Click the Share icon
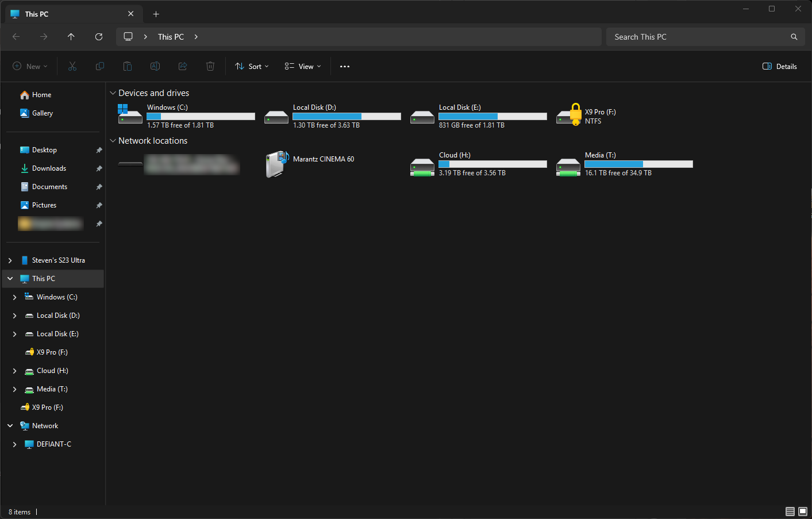812x519 pixels. tap(182, 66)
